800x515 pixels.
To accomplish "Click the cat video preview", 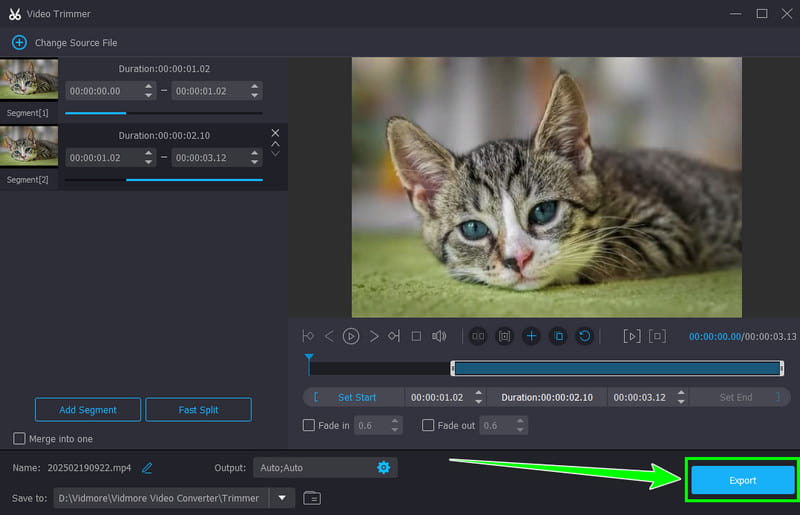I will coord(546,187).
